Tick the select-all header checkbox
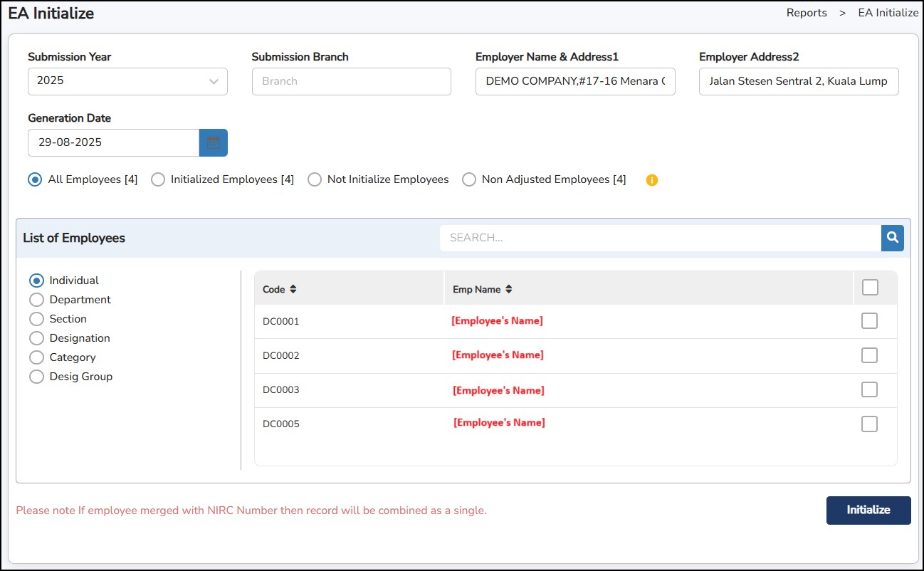 click(x=870, y=288)
